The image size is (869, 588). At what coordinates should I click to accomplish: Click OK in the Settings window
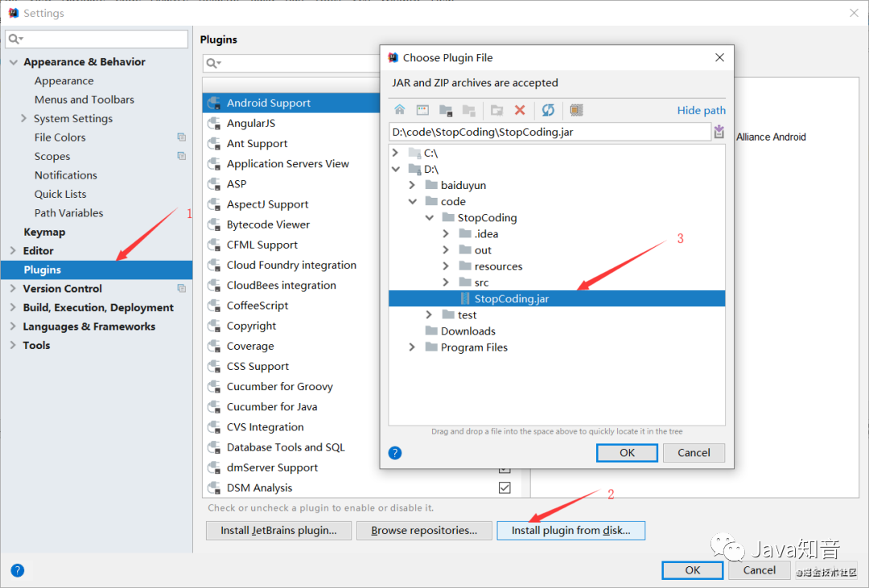[x=692, y=570]
